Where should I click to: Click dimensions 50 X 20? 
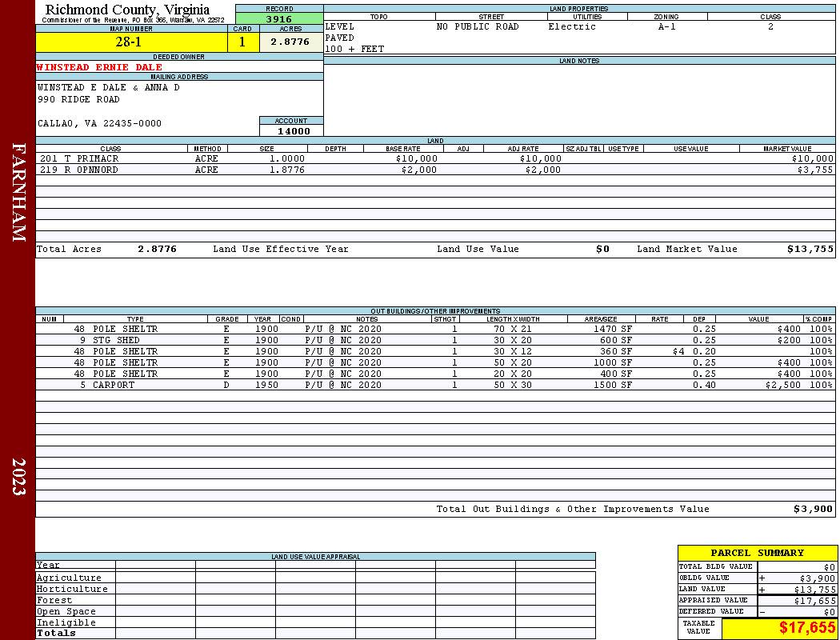coord(513,363)
